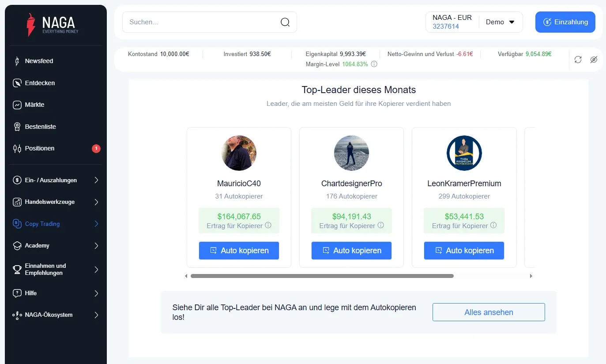Click the NAGA-Ökosystem nodes icon
This screenshot has width=606, height=364.
[x=17, y=315]
